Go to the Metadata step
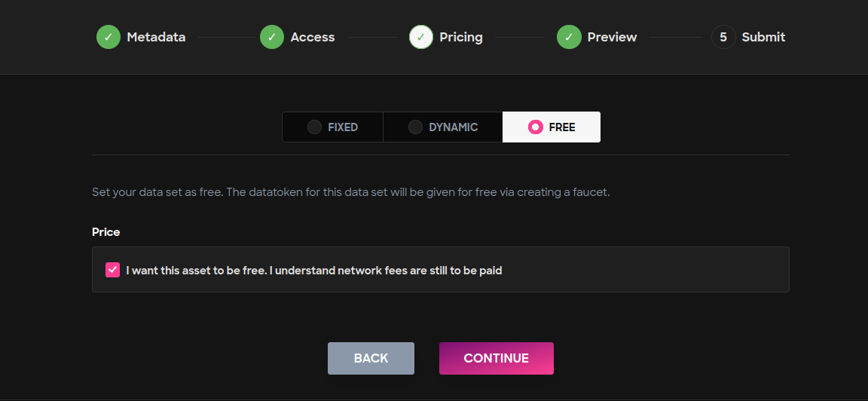 [156, 37]
